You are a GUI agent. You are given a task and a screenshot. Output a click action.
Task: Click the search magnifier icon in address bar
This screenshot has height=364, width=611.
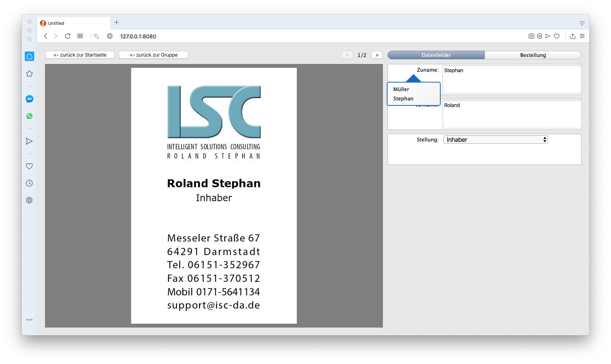click(96, 36)
